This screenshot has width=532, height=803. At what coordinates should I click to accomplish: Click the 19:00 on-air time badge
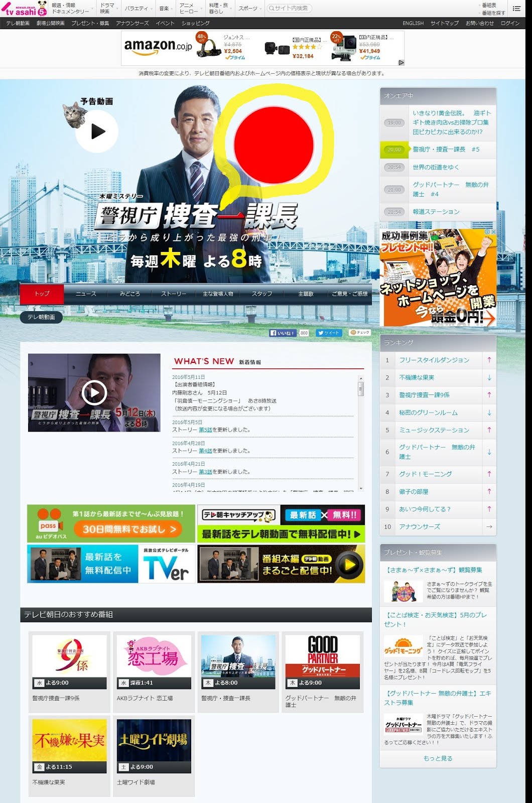394,122
